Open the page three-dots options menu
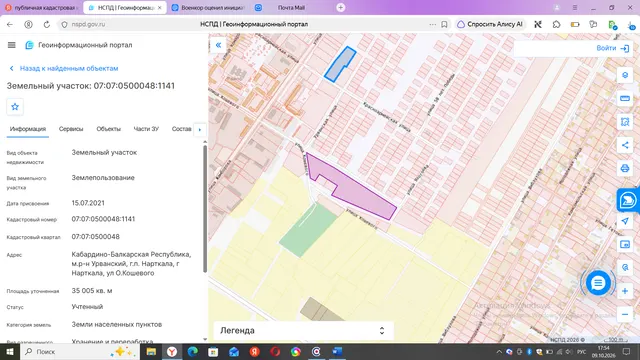Viewport: 640px width, 360px height. pyautogui.click(x=433, y=24)
